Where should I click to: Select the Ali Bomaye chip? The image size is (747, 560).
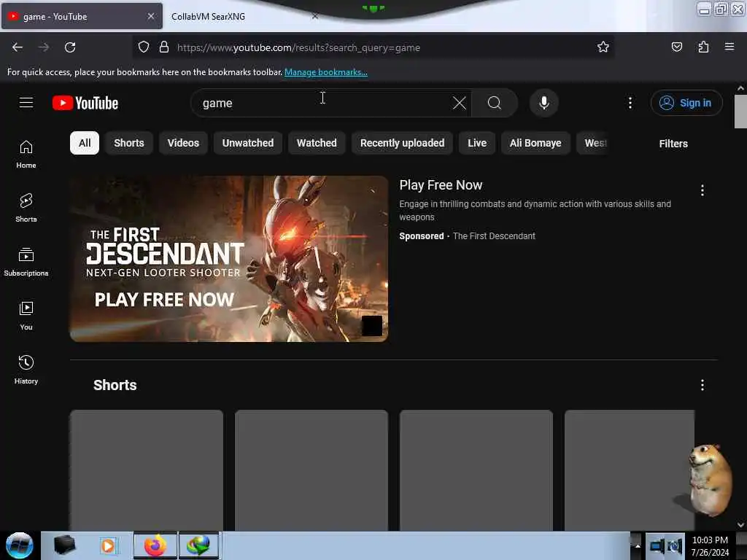[x=535, y=143]
